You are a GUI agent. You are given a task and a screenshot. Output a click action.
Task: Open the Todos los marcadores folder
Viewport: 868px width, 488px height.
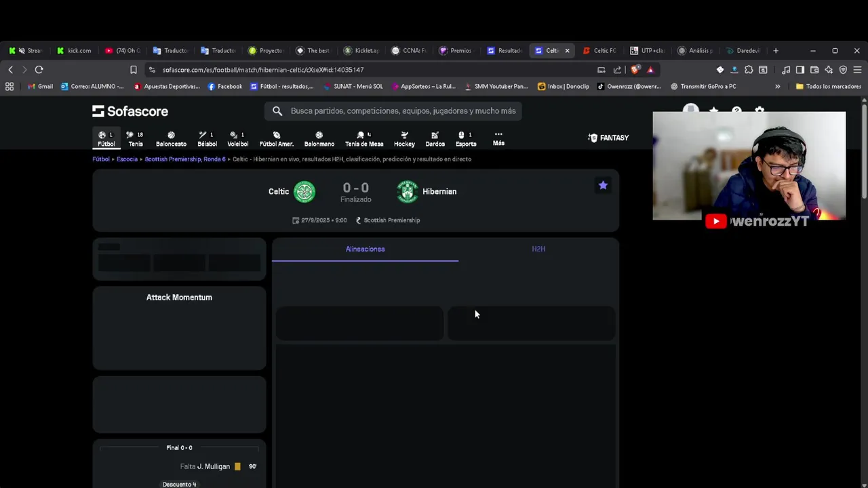click(828, 87)
